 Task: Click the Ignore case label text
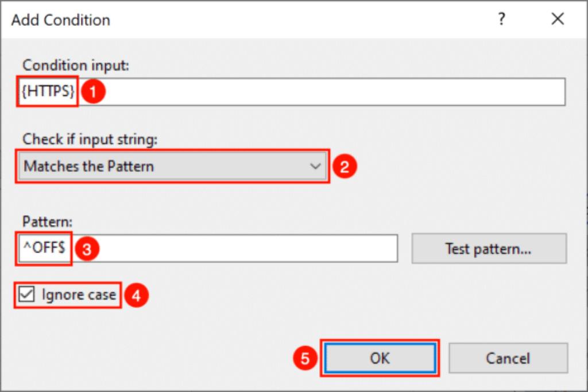tap(79, 295)
